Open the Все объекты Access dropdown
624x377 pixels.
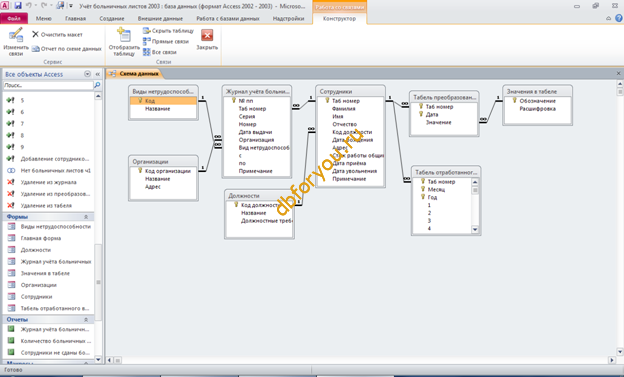point(87,74)
